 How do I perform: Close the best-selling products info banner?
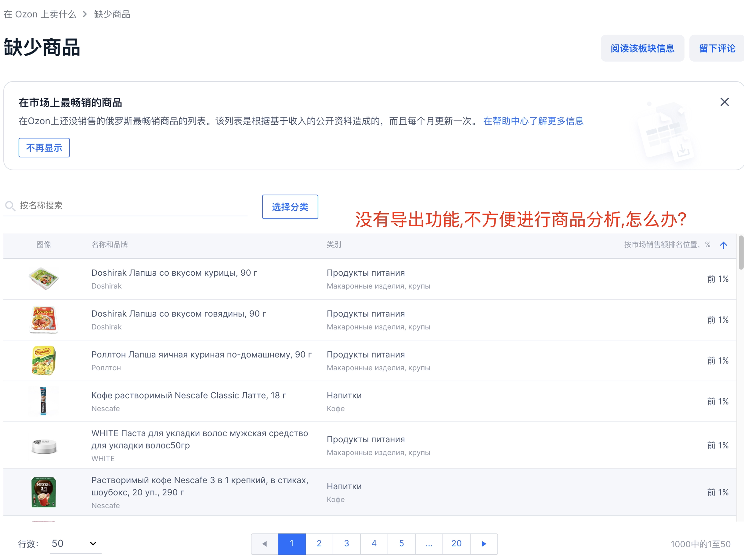[724, 102]
